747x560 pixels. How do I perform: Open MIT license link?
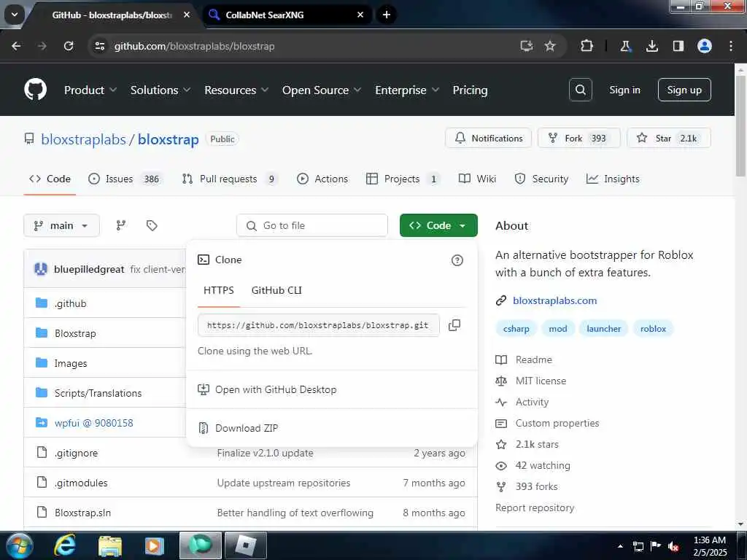541,381
